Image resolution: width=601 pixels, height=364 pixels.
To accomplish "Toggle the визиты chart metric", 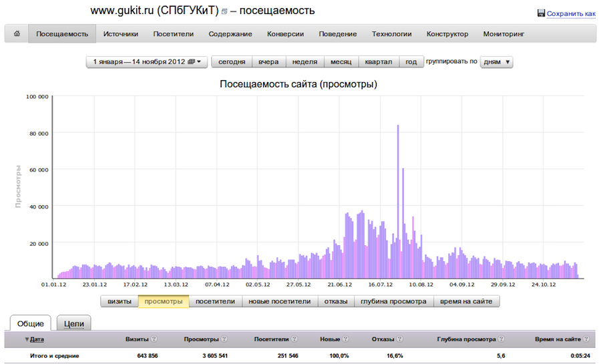I will (120, 302).
